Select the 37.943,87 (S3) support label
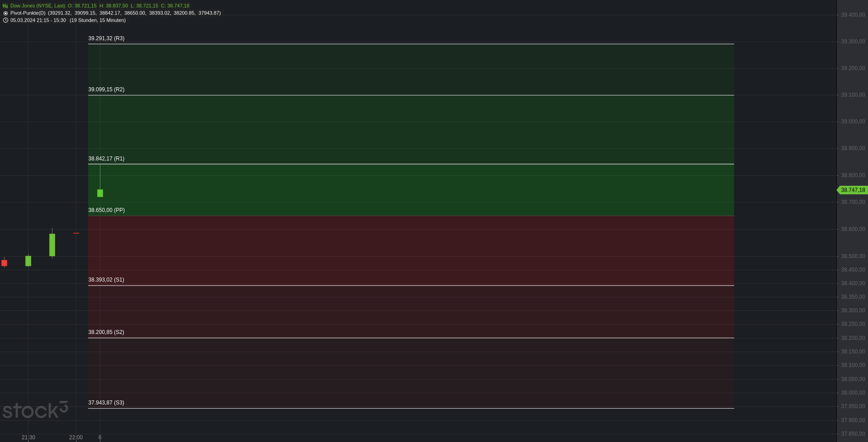Image resolution: width=868 pixels, height=442 pixels. click(106, 403)
